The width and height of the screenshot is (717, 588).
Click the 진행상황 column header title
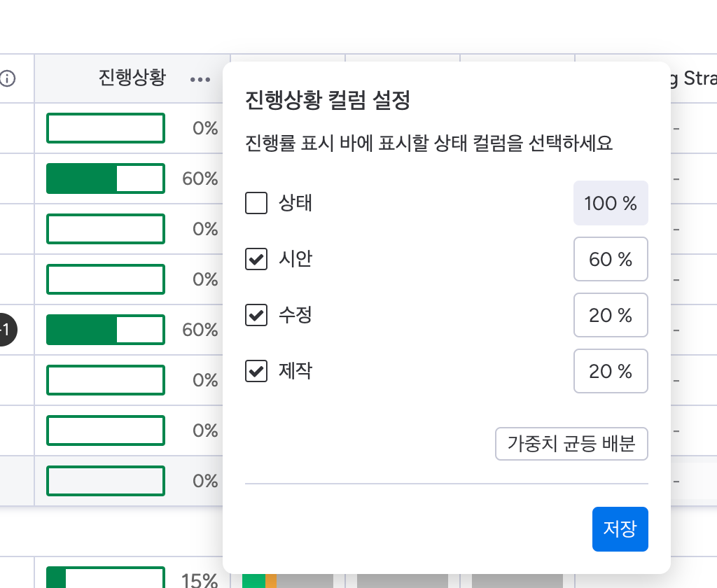click(x=132, y=78)
